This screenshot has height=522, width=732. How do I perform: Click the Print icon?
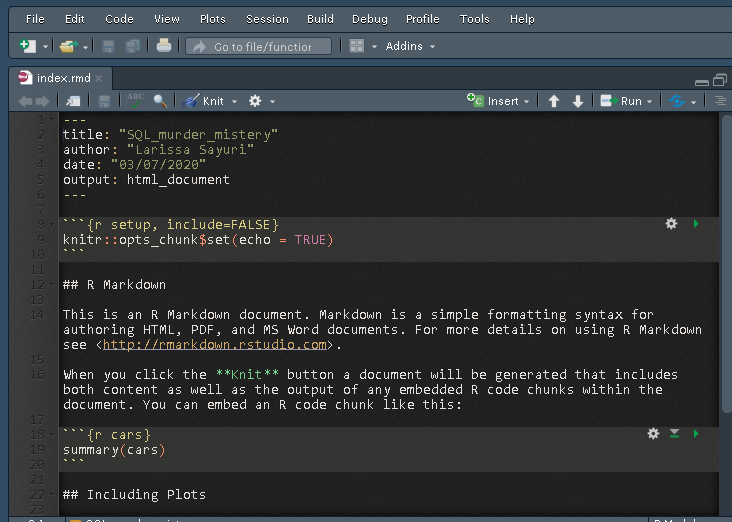164,46
